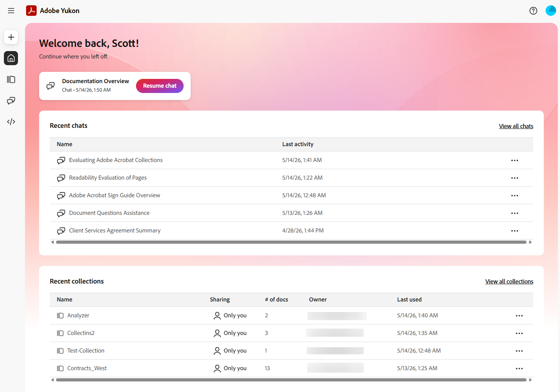Viewport: 560px width, 392px height.
Task: Resume the Documentation Overview chat
Action: [x=160, y=86]
